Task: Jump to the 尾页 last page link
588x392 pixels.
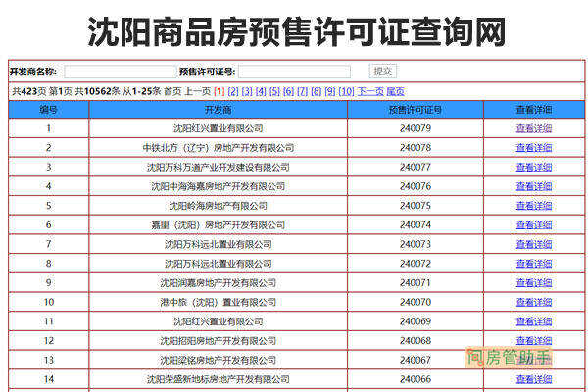Action: (x=395, y=91)
